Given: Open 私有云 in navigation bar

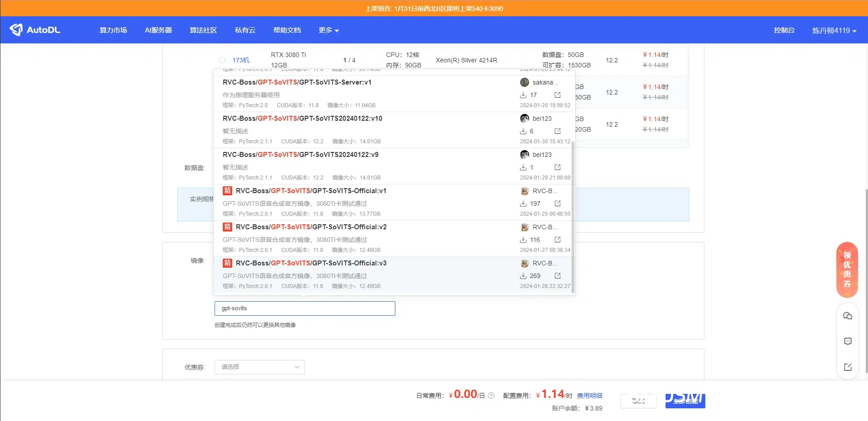Looking at the screenshot, I should (x=245, y=30).
